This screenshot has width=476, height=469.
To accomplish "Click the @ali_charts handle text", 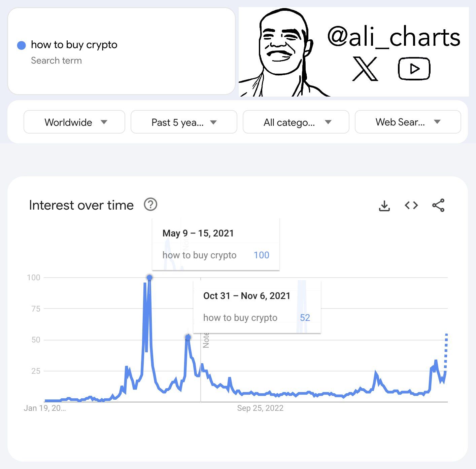I will point(394,37).
